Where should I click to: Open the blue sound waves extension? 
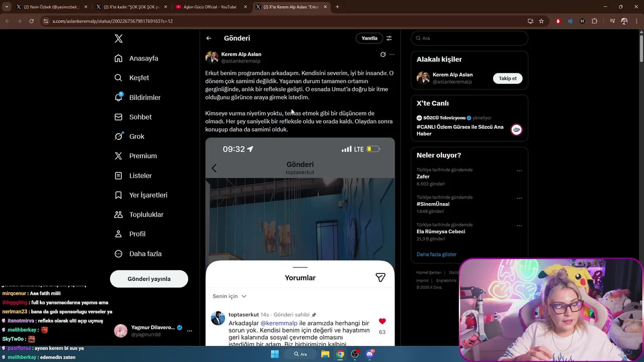[x=570, y=21]
